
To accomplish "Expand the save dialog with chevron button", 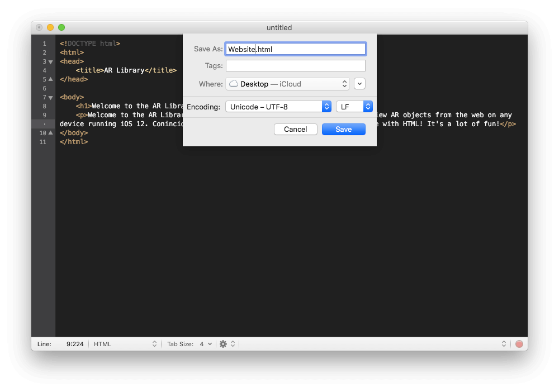I will pyautogui.click(x=360, y=84).
